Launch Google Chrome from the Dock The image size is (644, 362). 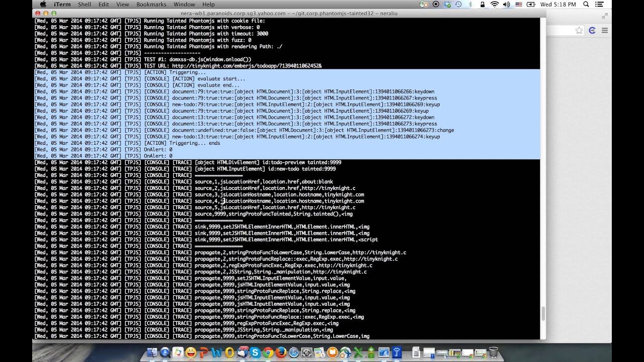(268, 352)
